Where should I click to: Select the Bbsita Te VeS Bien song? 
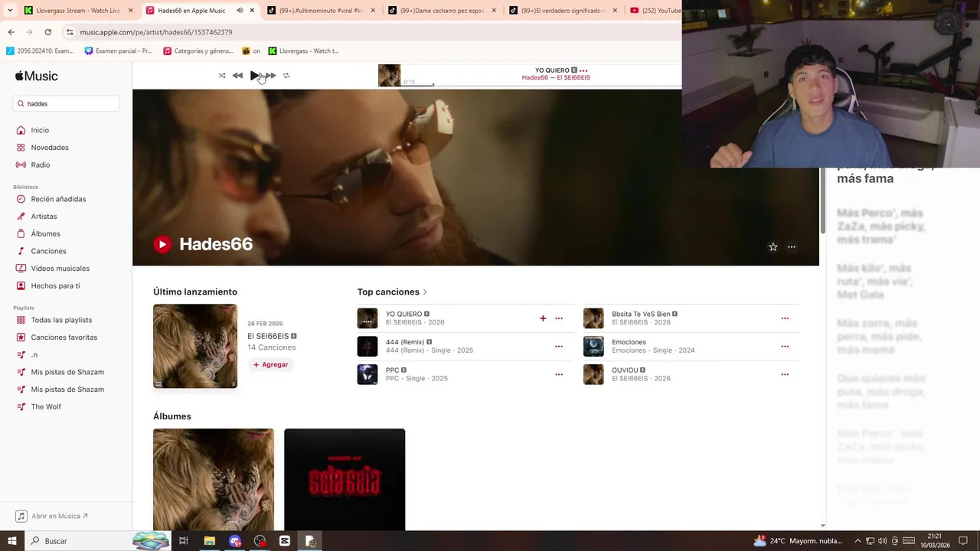(x=641, y=314)
